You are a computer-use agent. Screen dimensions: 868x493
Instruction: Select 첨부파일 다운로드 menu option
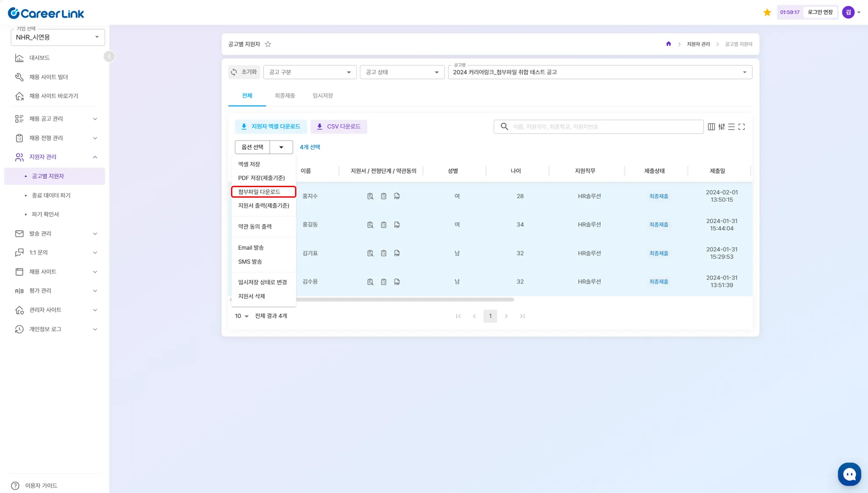pyautogui.click(x=263, y=192)
